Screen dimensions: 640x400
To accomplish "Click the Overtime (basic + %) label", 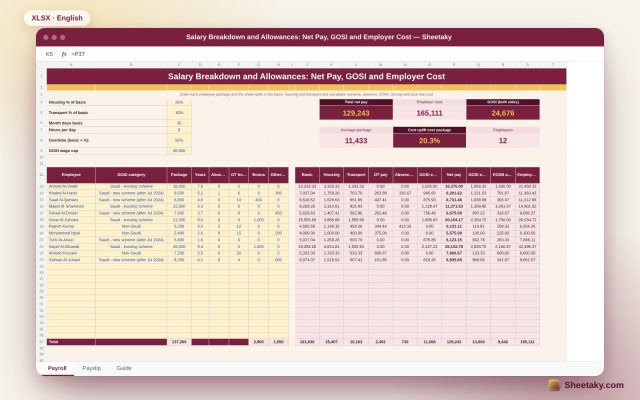I will tap(107, 140).
